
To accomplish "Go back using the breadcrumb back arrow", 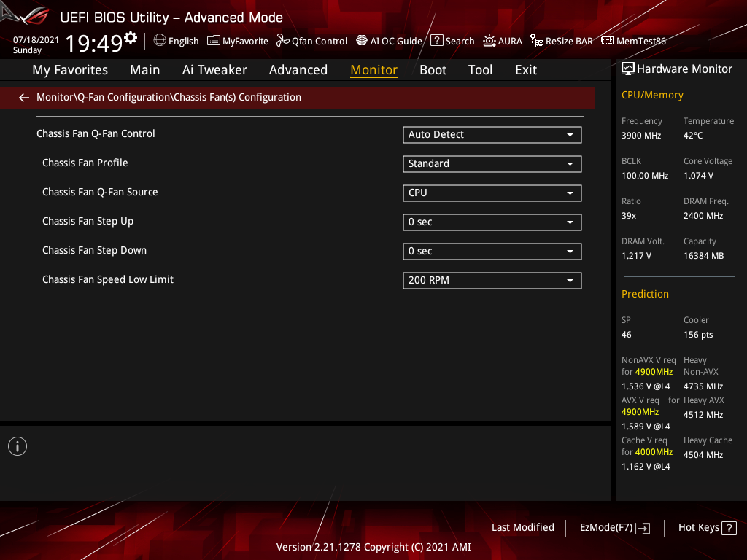I will (x=23, y=97).
